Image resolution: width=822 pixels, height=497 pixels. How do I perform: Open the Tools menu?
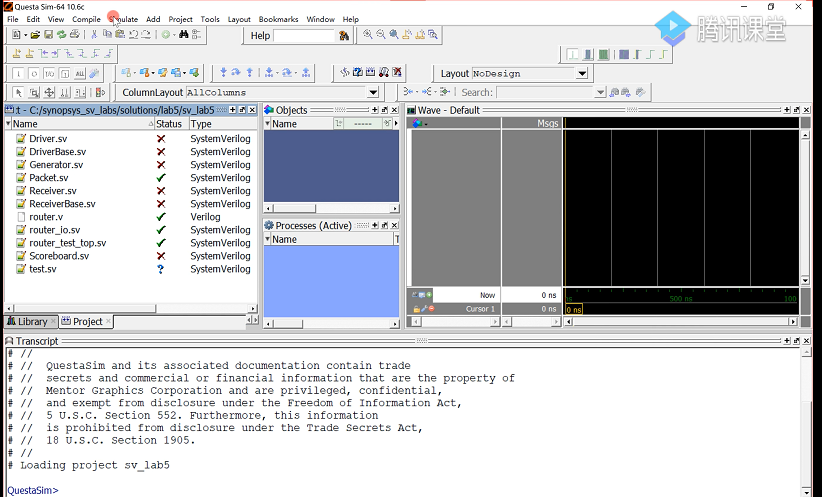(210, 19)
